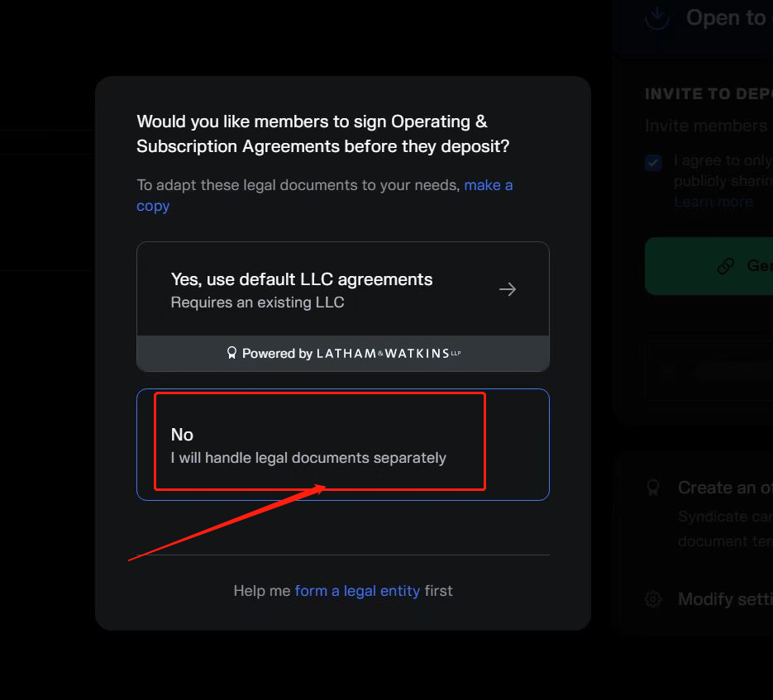Open the 'Modify settings' item
This screenshot has width=773, height=700.
[x=724, y=599]
